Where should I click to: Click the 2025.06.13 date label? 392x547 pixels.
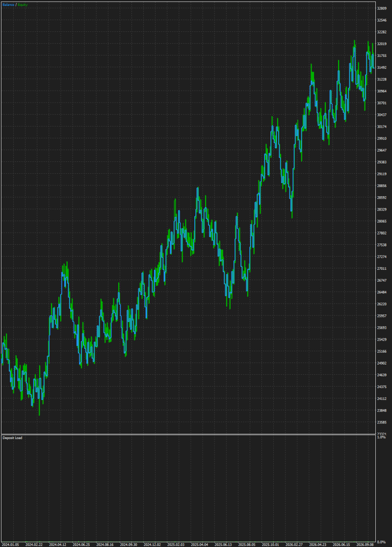tap(223, 545)
